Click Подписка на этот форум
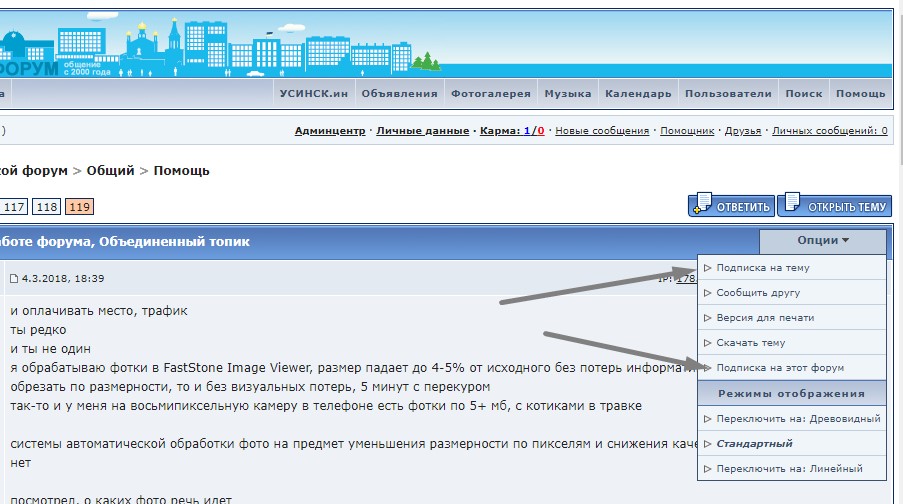The width and height of the screenshot is (903, 504). click(x=773, y=368)
